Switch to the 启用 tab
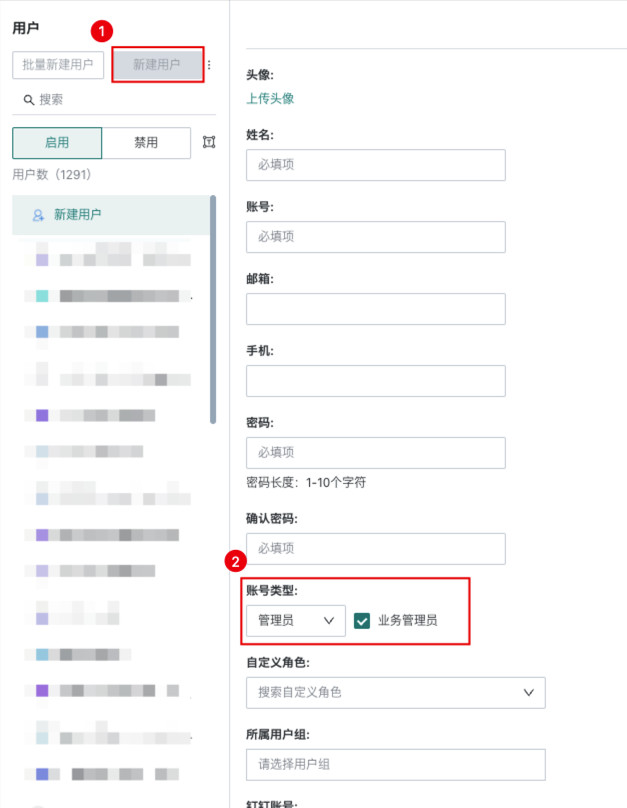This screenshot has height=808, width=627. click(x=57, y=143)
